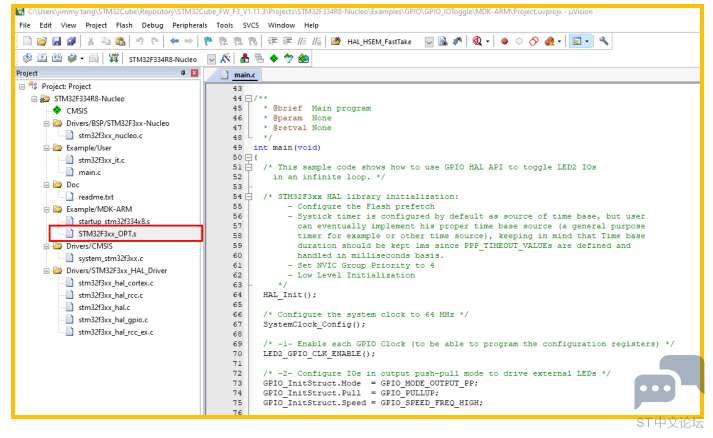Viewport: 713px width, 438px height.
Task: Open the find text dropdown HAL_HSEM_FastTake
Action: (429, 42)
